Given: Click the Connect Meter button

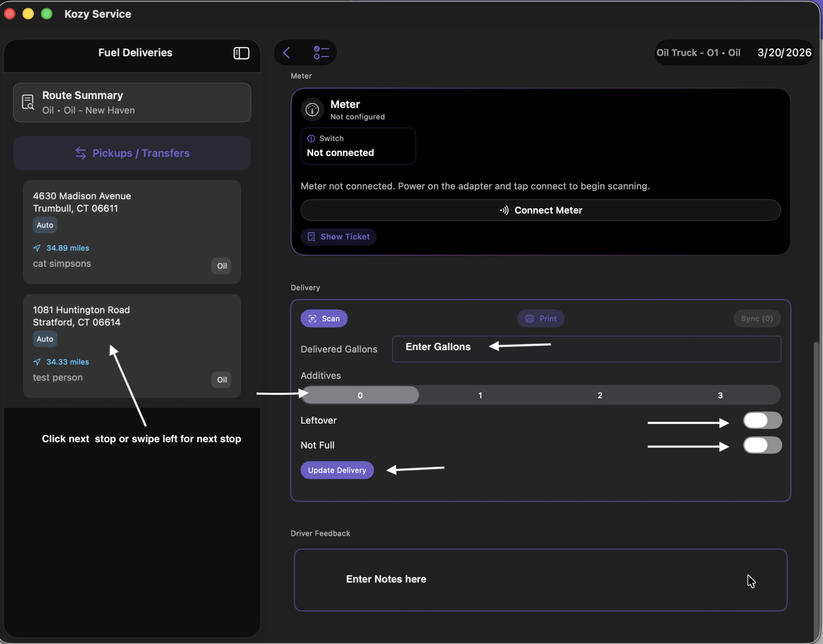Looking at the screenshot, I should (540, 210).
